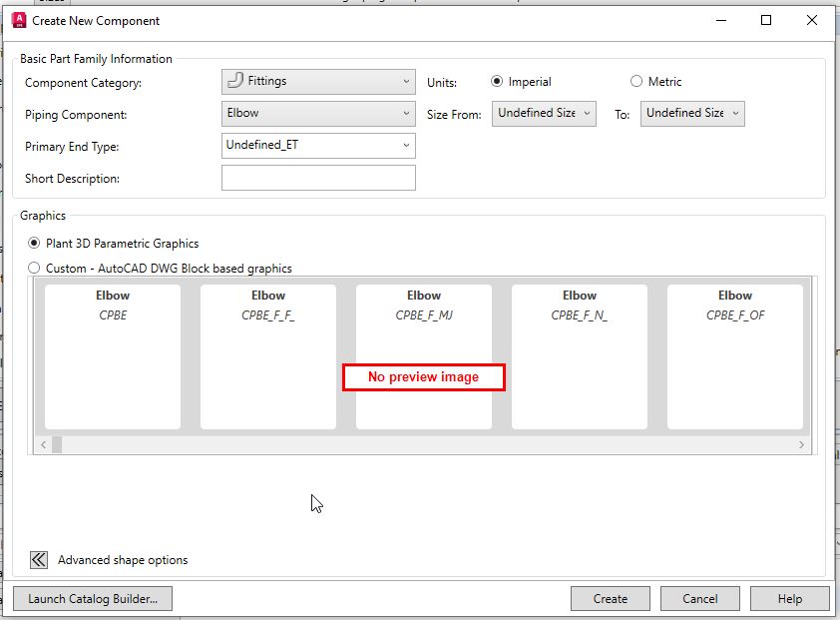The width and height of the screenshot is (840, 620).
Task: Click the graphics list scroll left arrow
Action: 43,444
